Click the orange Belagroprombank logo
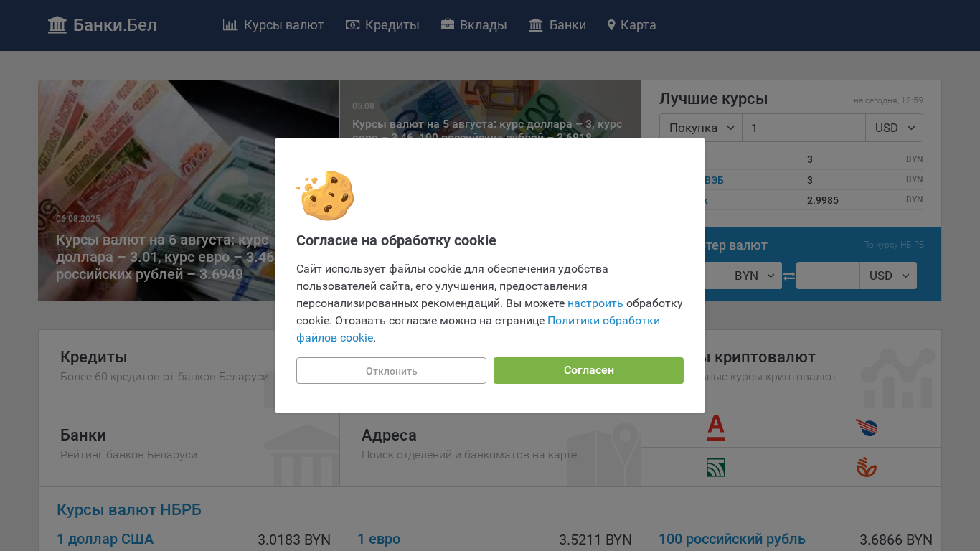Viewport: 980px width, 551px height. pyautogui.click(x=867, y=468)
